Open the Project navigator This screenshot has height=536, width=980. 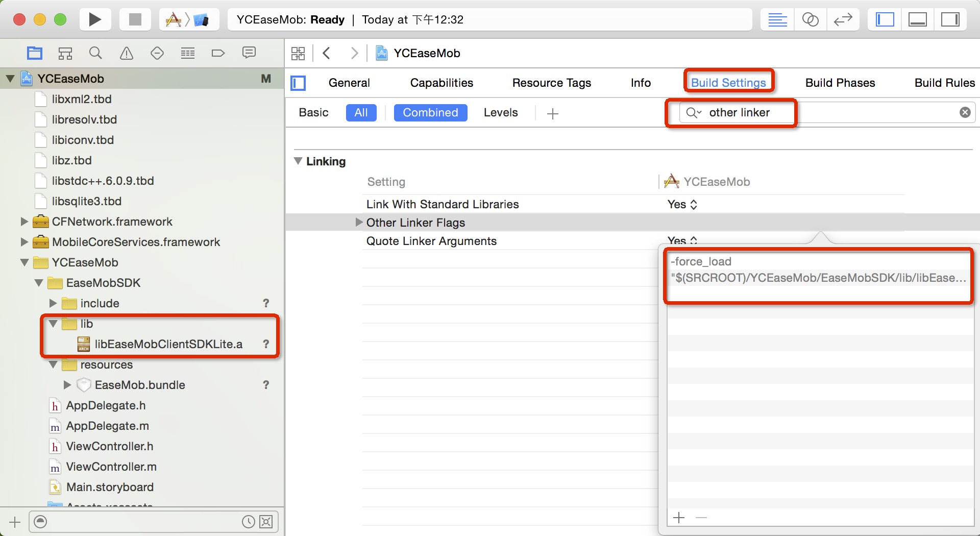tap(35, 53)
